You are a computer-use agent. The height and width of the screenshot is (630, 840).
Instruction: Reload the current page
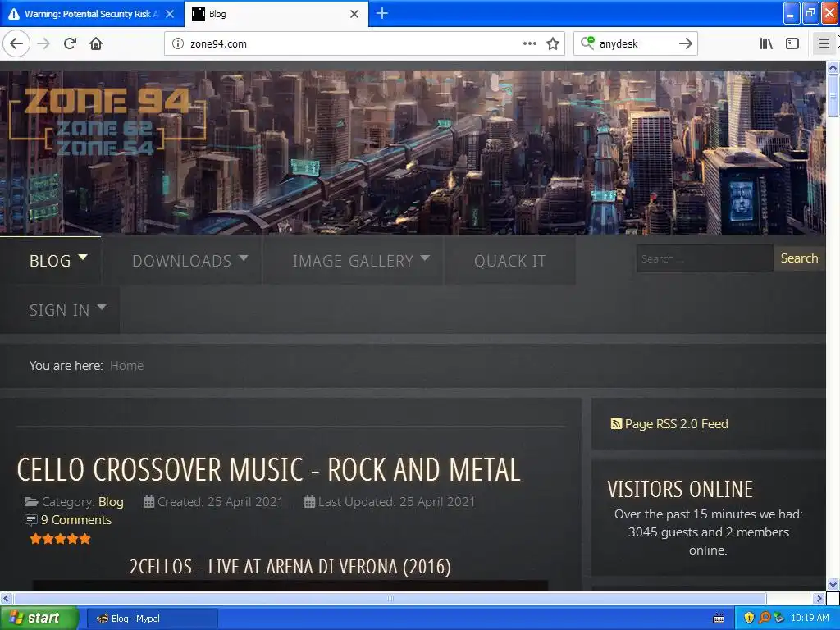[x=70, y=43]
